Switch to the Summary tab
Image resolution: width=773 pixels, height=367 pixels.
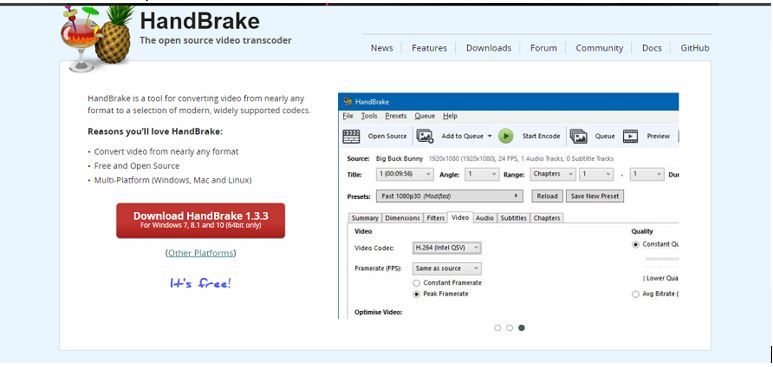point(365,218)
